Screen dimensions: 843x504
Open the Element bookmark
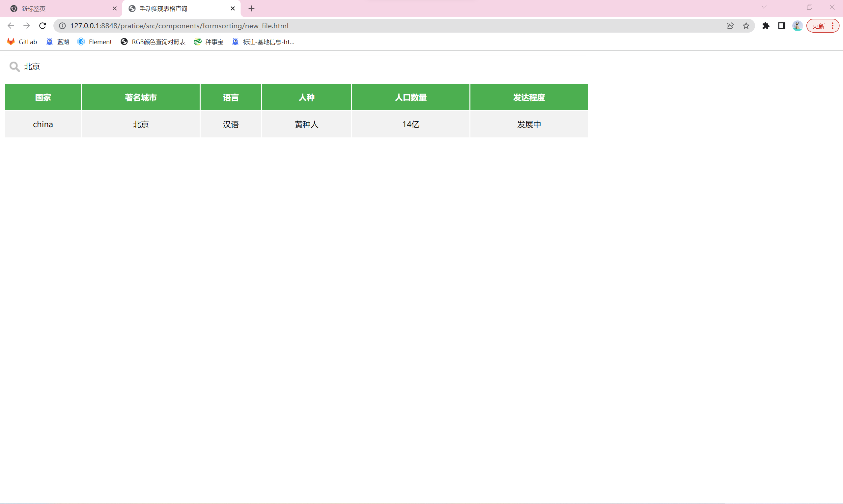(x=95, y=42)
